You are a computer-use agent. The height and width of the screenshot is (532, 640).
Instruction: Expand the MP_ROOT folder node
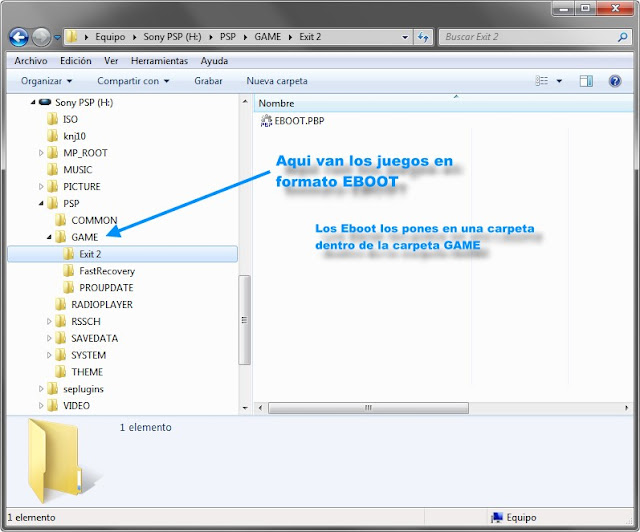tap(41, 153)
